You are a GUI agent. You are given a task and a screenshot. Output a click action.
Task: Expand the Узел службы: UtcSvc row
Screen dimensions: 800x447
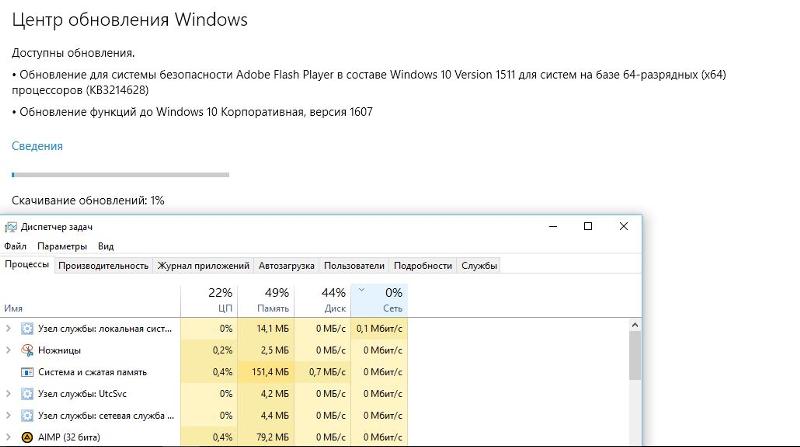click(8, 394)
